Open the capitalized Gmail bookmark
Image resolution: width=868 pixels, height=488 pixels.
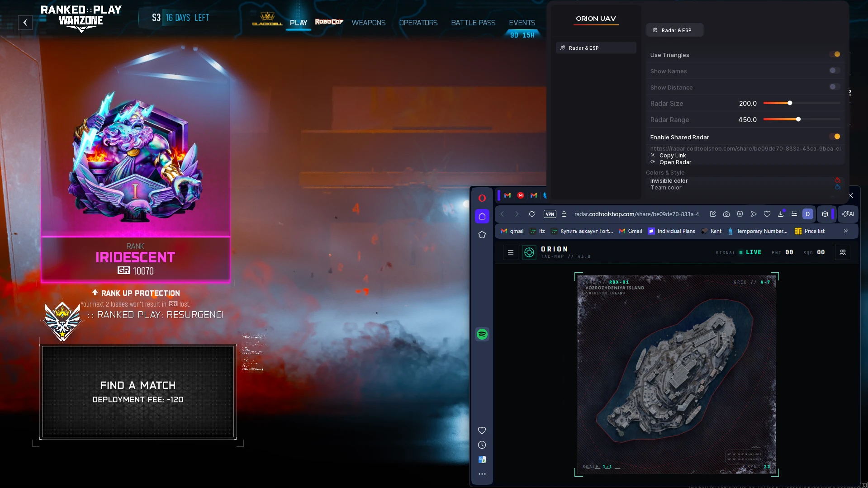631,231
